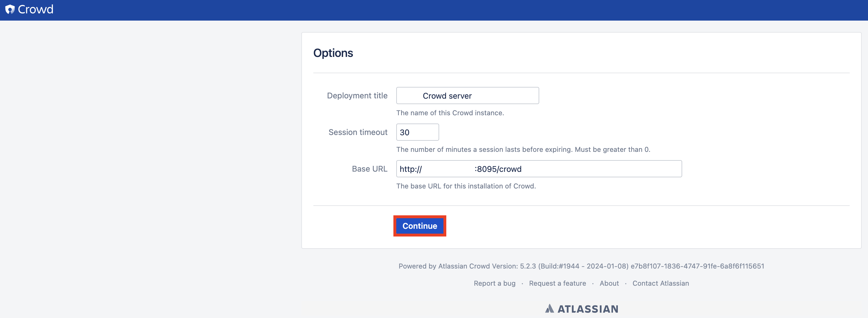
Task: Open the Contact Atlassian link
Action: pos(660,283)
